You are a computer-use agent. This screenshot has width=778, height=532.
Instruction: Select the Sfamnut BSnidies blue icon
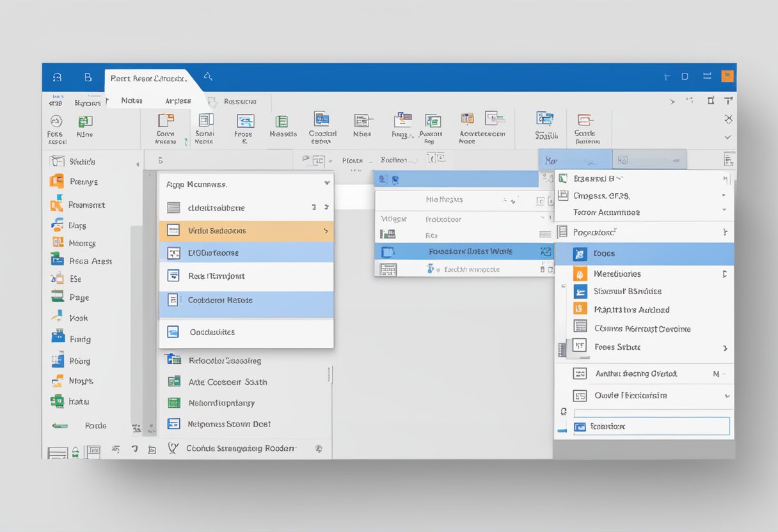[x=580, y=292]
